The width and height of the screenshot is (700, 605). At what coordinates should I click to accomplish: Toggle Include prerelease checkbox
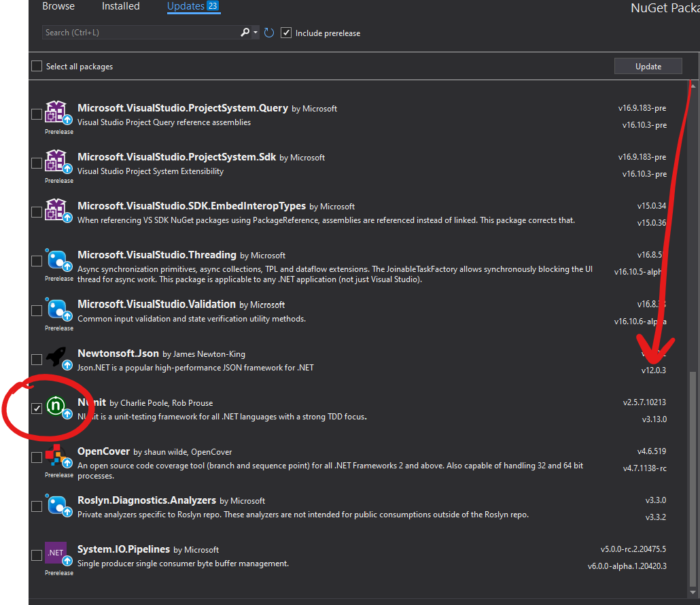click(x=285, y=33)
